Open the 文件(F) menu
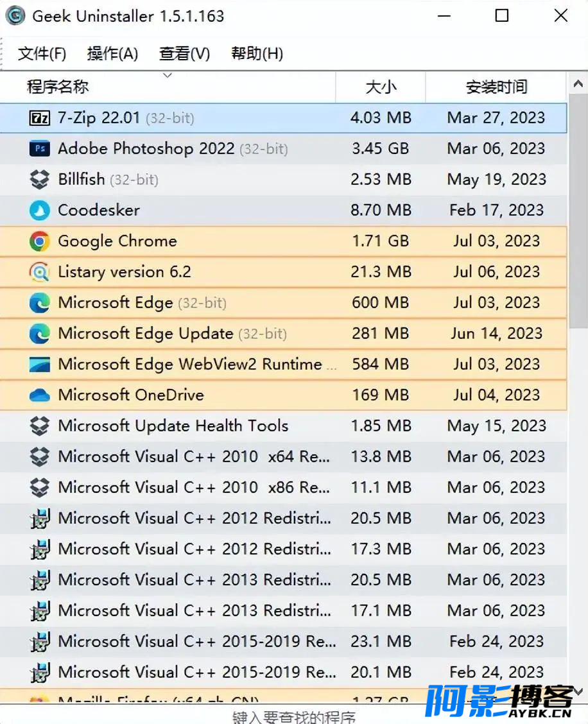Image resolution: width=588 pixels, height=724 pixels. click(42, 53)
